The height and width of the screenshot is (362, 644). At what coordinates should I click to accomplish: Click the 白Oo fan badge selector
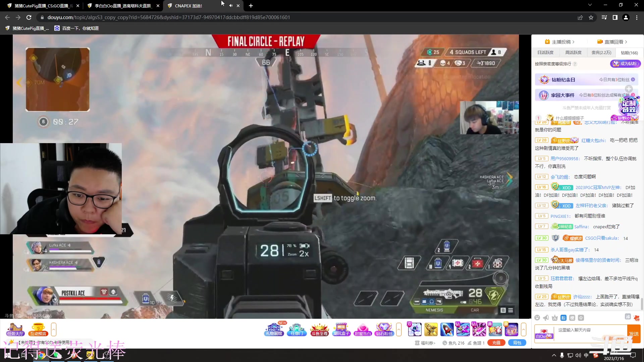[544, 334]
